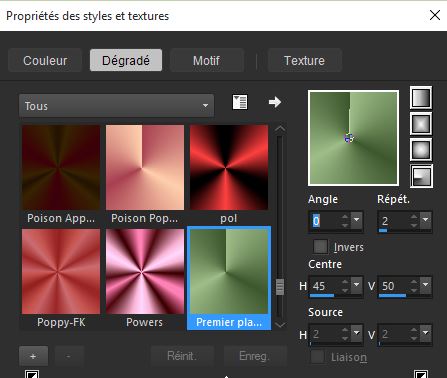Click the plus button to add gradient
Viewport: 447px width, 378px height.
coord(33,356)
